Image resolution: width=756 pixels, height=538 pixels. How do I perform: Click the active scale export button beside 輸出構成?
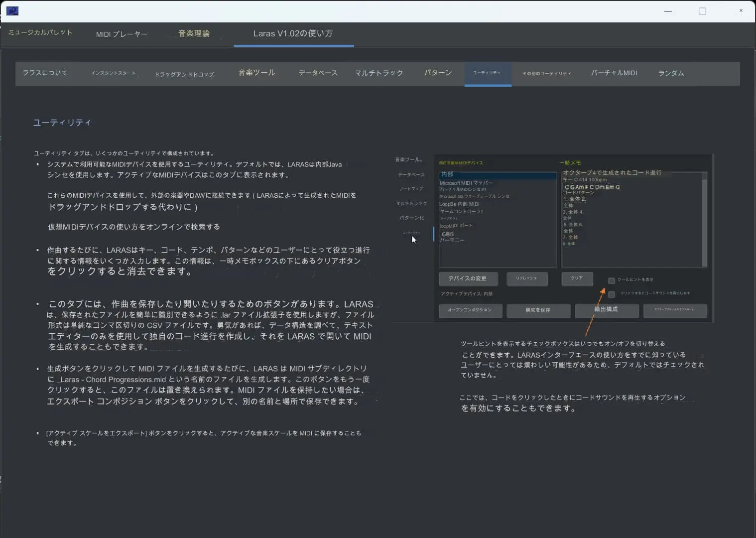coord(675,310)
